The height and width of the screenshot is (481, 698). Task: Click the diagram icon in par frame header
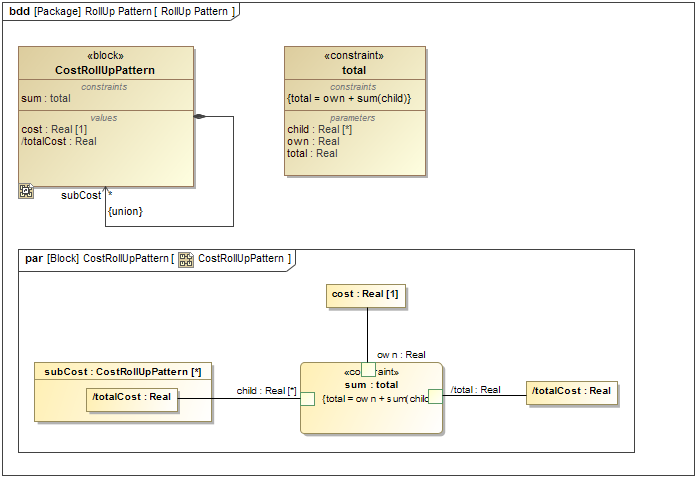[186, 259]
